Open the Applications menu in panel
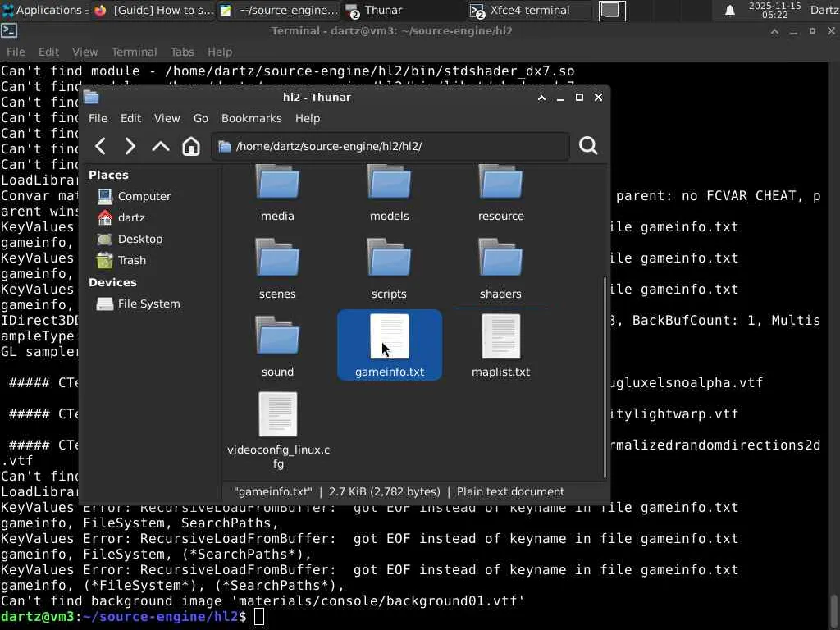Viewport: 840px width, 630px height. tap(45, 10)
